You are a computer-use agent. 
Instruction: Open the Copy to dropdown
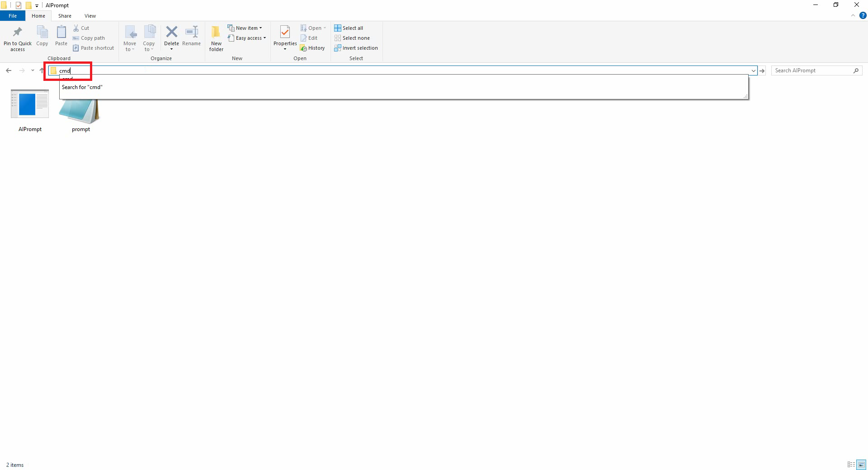(x=149, y=38)
